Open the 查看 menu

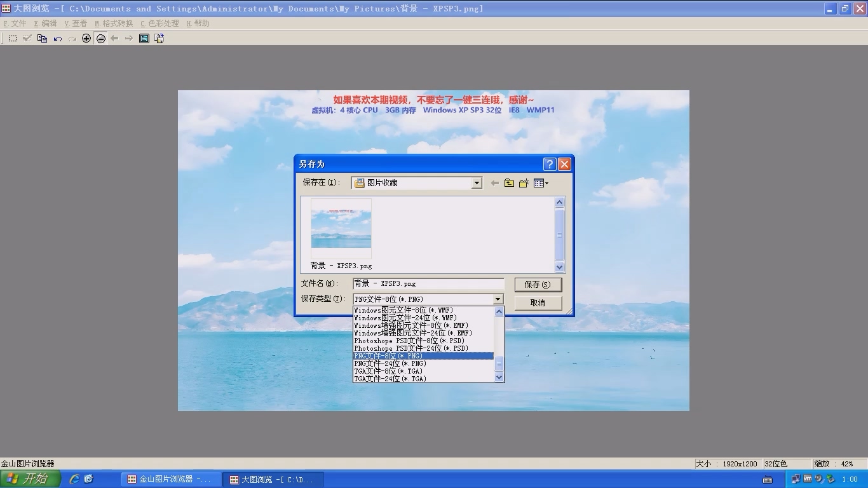click(x=76, y=24)
